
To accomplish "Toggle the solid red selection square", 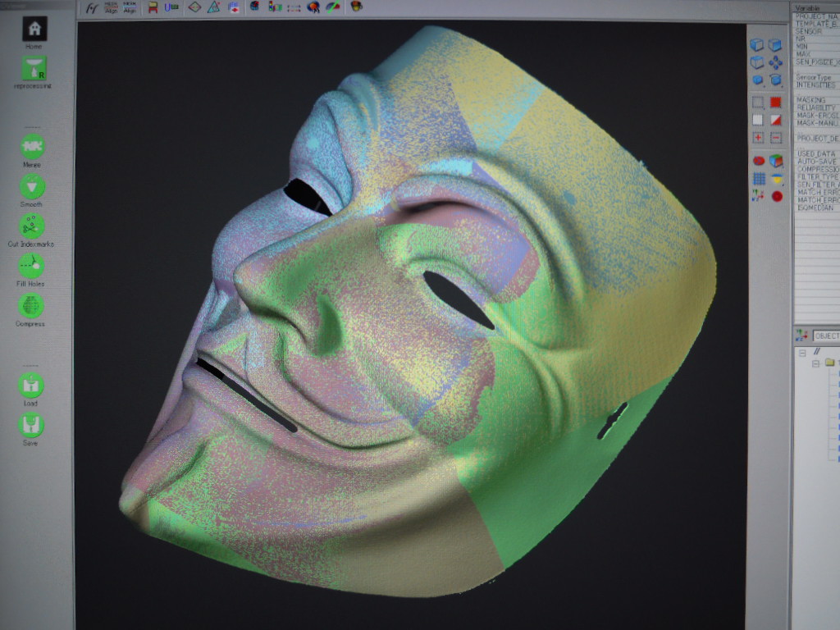I will (775, 102).
